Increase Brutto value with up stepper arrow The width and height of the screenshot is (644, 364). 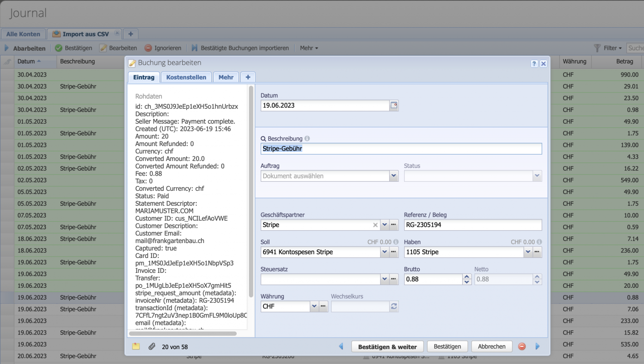(467, 276)
